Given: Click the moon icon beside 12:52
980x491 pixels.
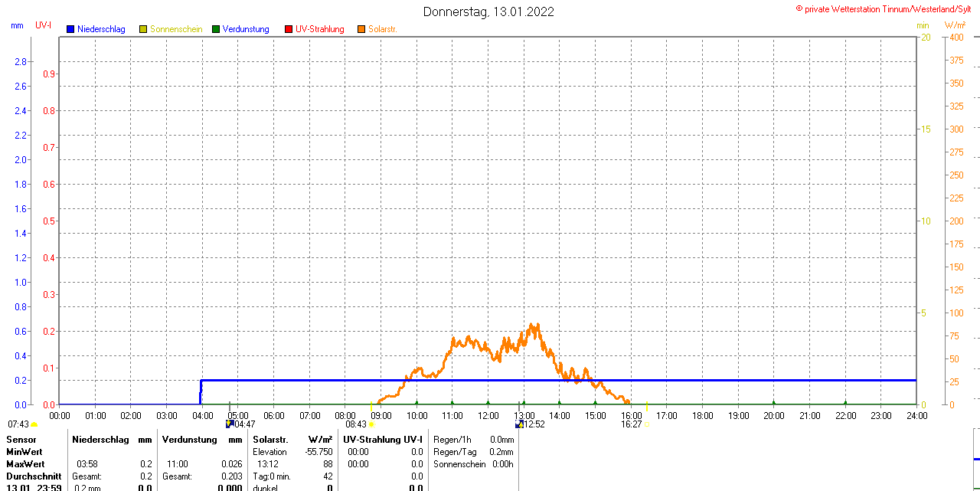Looking at the screenshot, I should pos(519,424).
